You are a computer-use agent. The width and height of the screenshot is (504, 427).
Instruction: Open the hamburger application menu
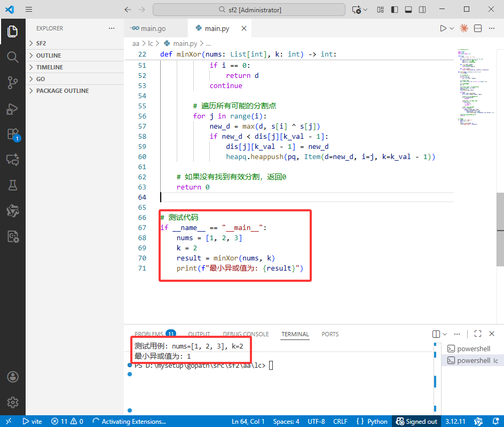click(29, 9)
